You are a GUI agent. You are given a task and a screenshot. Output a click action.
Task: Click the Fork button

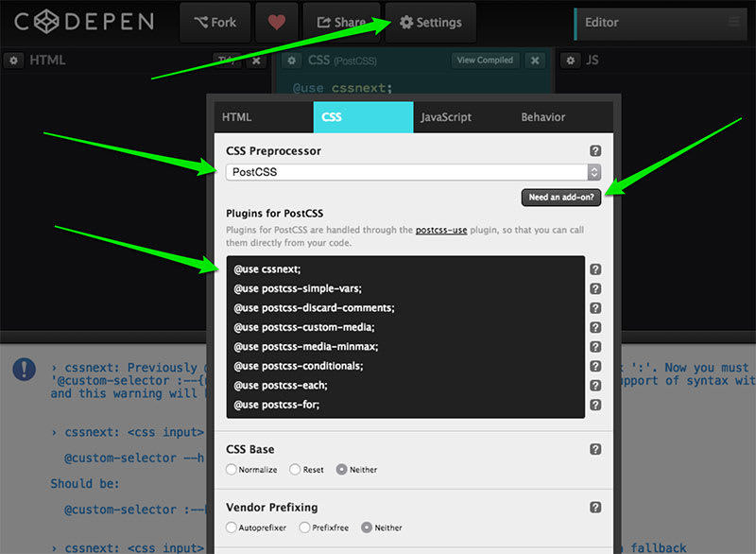[x=215, y=21]
